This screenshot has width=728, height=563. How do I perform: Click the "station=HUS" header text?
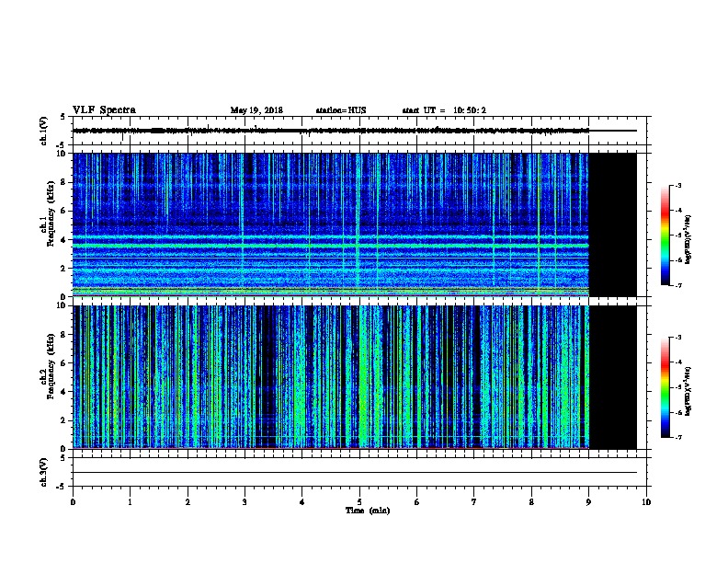point(341,110)
